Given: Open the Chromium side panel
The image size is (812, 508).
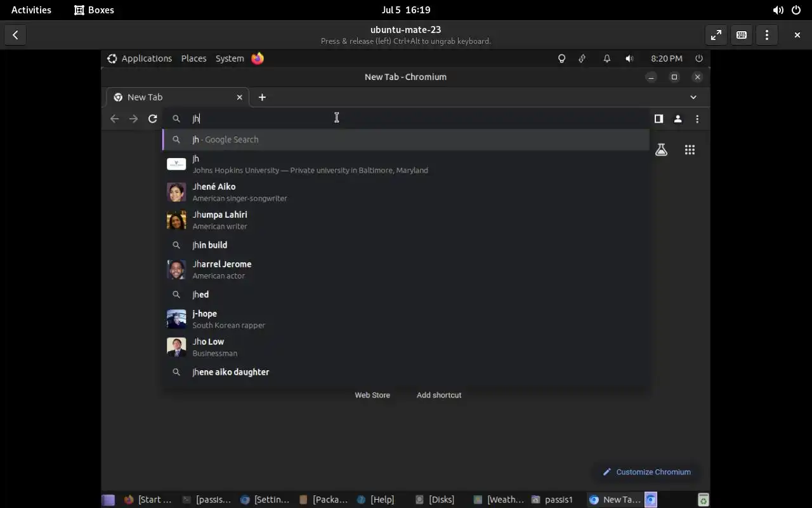Looking at the screenshot, I should [658, 119].
